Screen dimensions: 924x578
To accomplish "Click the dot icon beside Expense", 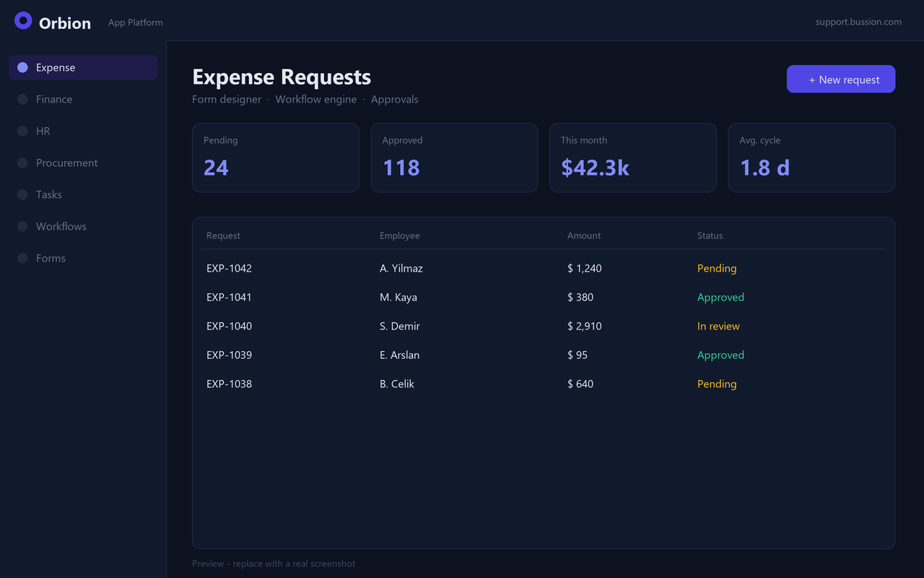I will pyautogui.click(x=22, y=67).
